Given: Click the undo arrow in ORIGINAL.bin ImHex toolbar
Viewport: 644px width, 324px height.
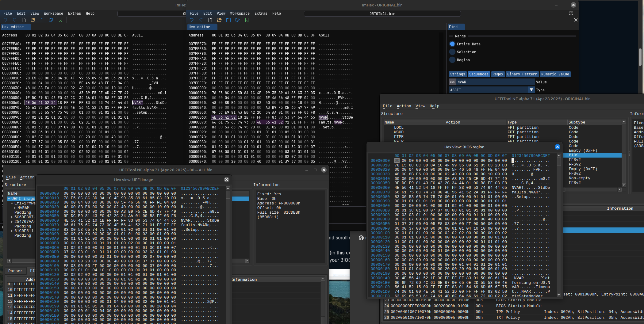Looking at the screenshot, I should tap(192, 20).
